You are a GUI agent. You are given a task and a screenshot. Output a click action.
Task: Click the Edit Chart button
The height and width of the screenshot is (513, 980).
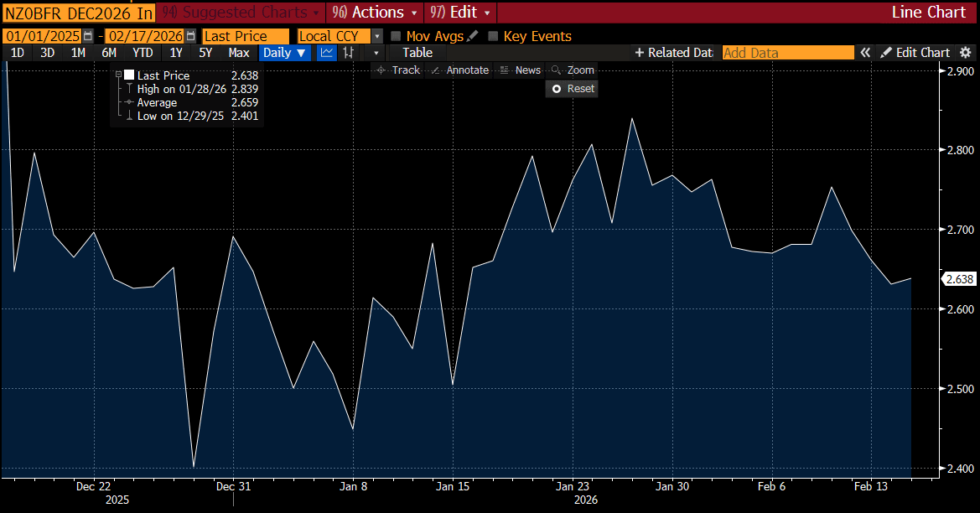click(915, 53)
